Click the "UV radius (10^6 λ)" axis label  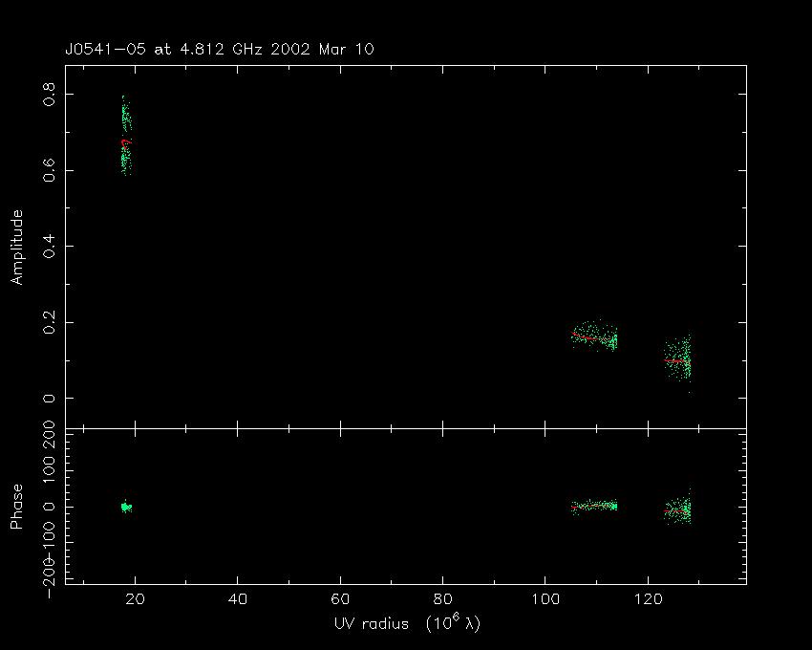(x=407, y=623)
